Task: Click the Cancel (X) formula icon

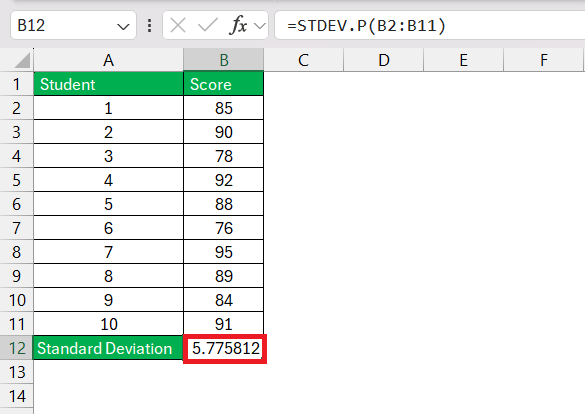Action: (178, 26)
